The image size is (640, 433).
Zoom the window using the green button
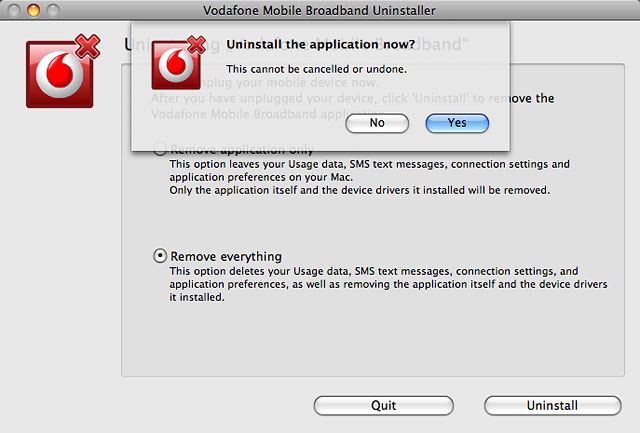(51, 10)
